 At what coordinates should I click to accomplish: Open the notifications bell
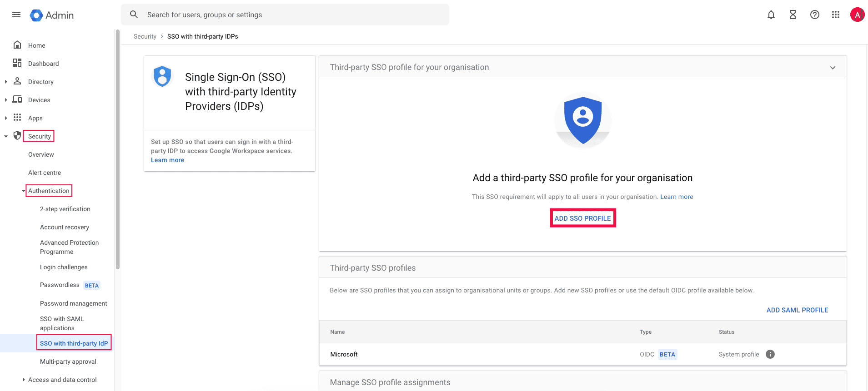(771, 15)
